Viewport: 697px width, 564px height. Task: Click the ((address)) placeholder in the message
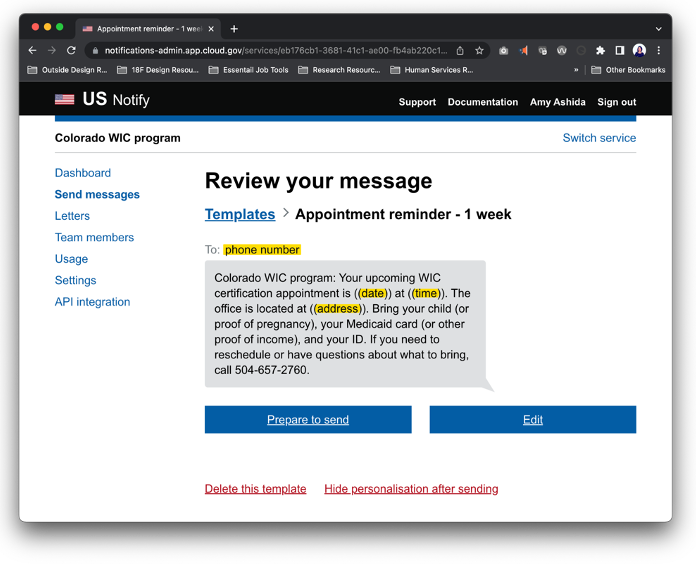(338, 309)
